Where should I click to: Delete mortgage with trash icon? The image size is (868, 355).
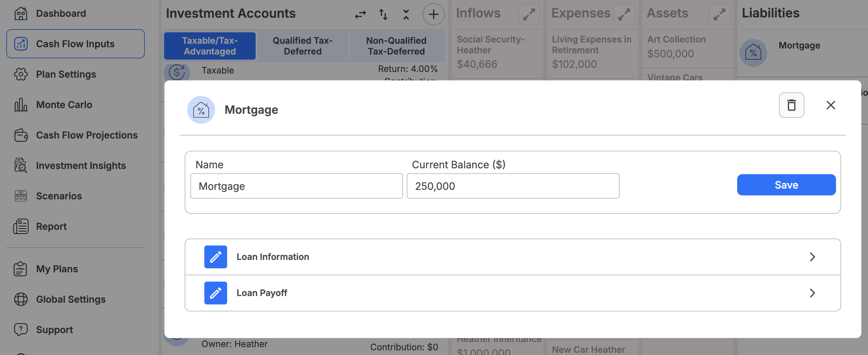tap(791, 105)
